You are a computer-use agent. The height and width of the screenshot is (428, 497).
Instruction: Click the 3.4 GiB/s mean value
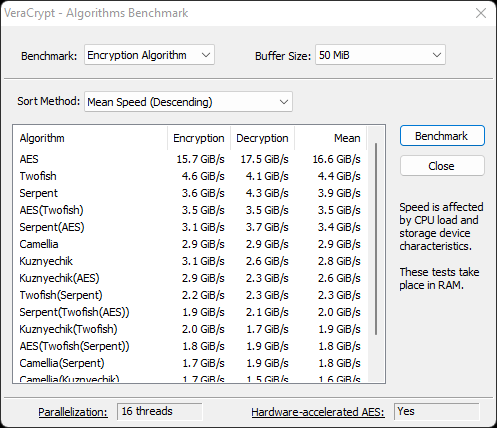[x=339, y=227]
